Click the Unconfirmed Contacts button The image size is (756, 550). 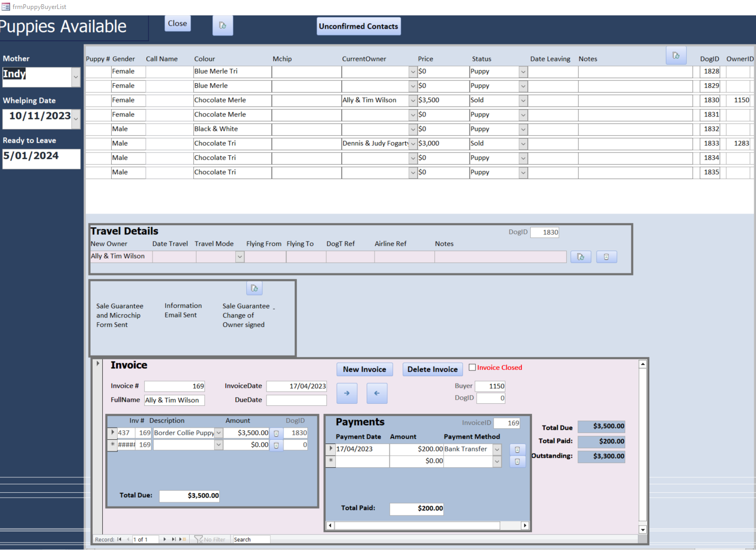[358, 26]
